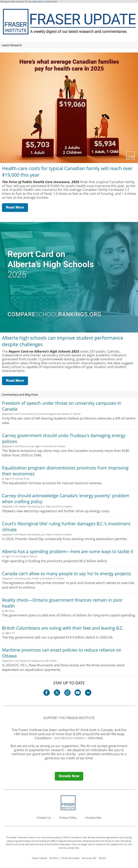Click the Unsubscribe footer link
Image resolution: width=138 pixels, height=868 pixels.
pyautogui.click(x=93, y=818)
